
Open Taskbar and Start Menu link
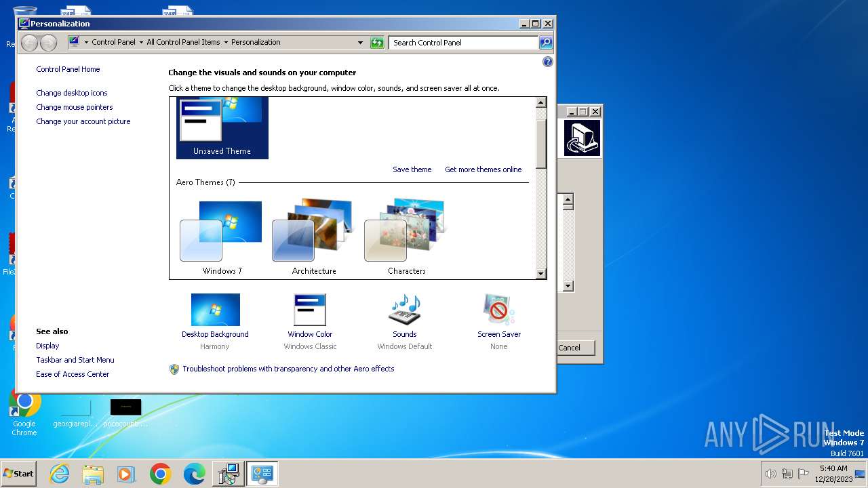click(x=75, y=360)
